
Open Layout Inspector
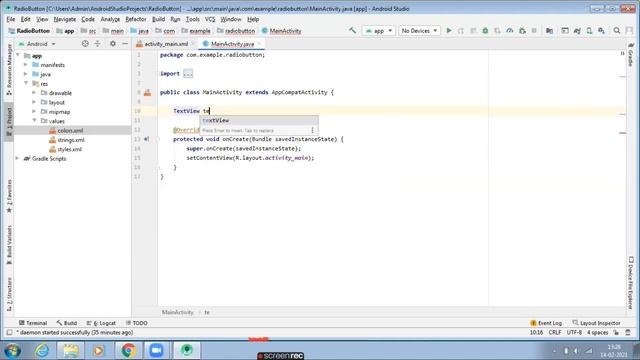click(x=596, y=323)
